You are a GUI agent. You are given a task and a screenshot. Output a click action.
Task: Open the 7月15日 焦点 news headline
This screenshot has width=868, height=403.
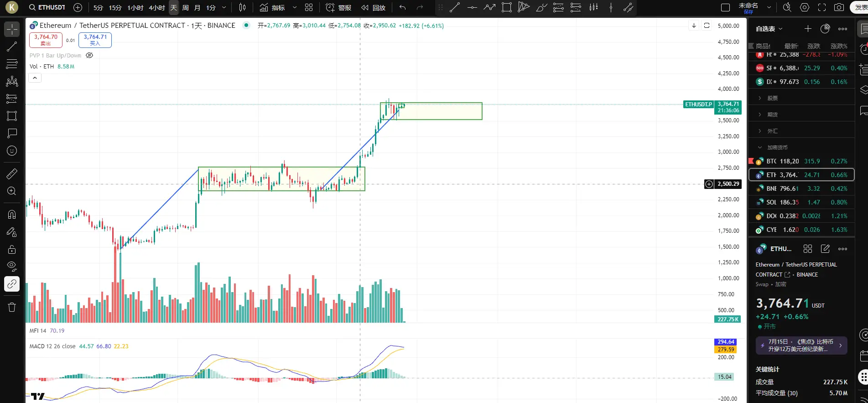[x=801, y=345]
